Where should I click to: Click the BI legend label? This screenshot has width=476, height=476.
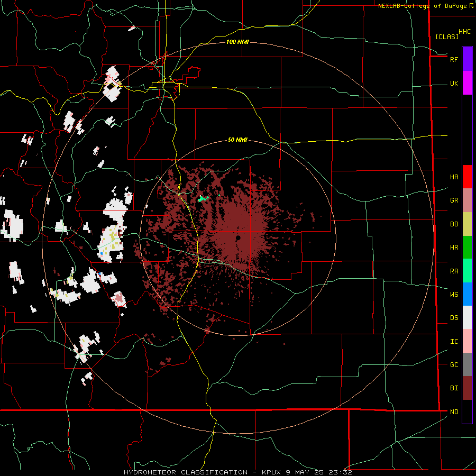point(454,388)
